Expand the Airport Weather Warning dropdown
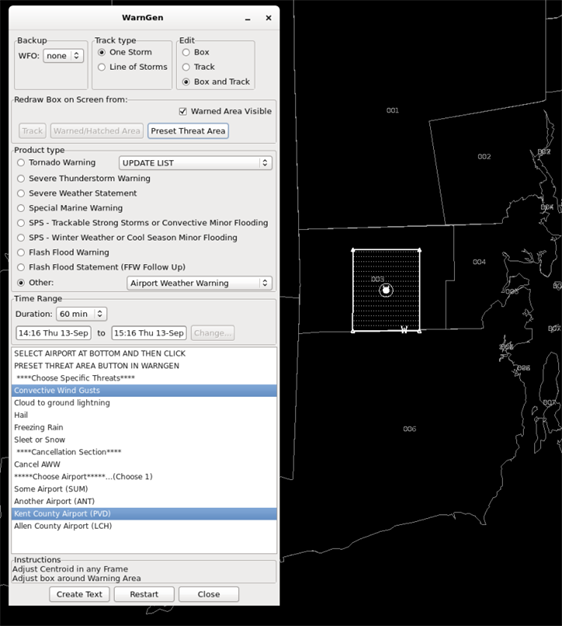The height and width of the screenshot is (626, 562). pyautogui.click(x=200, y=283)
